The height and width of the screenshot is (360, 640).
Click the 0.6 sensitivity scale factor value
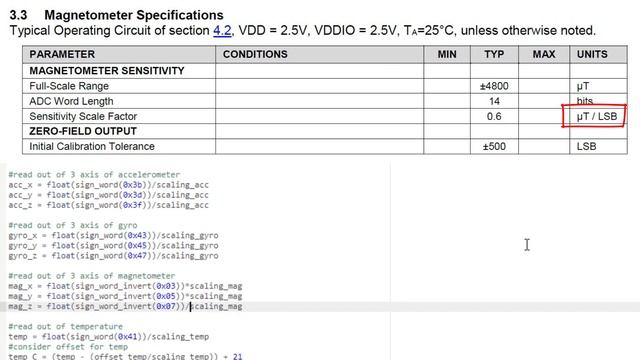(494, 116)
